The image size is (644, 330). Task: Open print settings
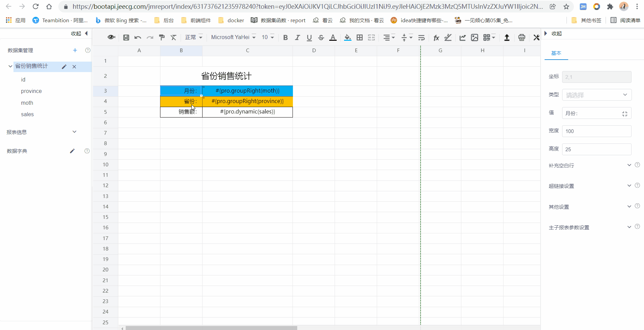coord(522,37)
